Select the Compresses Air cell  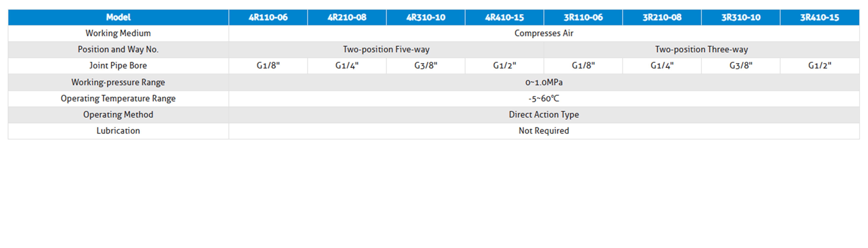(x=544, y=33)
